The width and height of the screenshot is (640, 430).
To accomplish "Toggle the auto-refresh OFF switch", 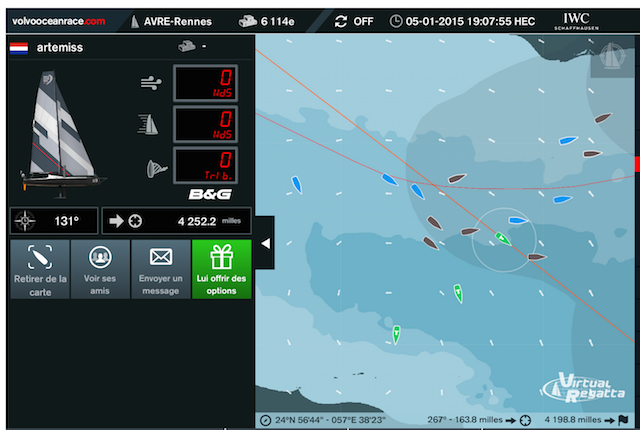I will [x=354, y=20].
